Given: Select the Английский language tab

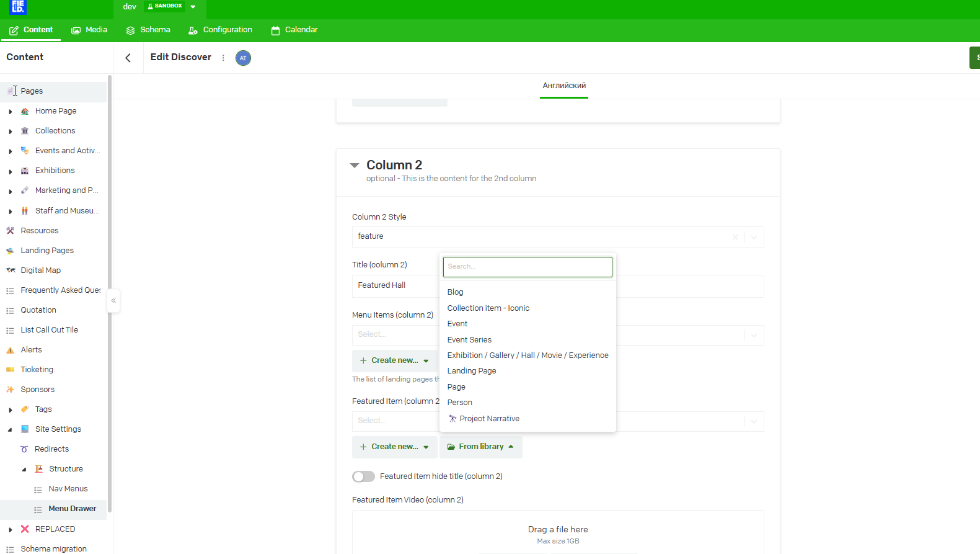Looking at the screenshot, I should pyautogui.click(x=564, y=86).
